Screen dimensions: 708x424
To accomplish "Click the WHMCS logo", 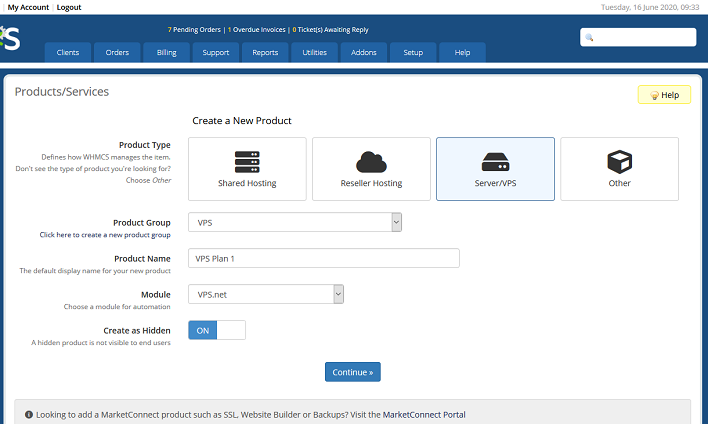I will click(x=10, y=38).
